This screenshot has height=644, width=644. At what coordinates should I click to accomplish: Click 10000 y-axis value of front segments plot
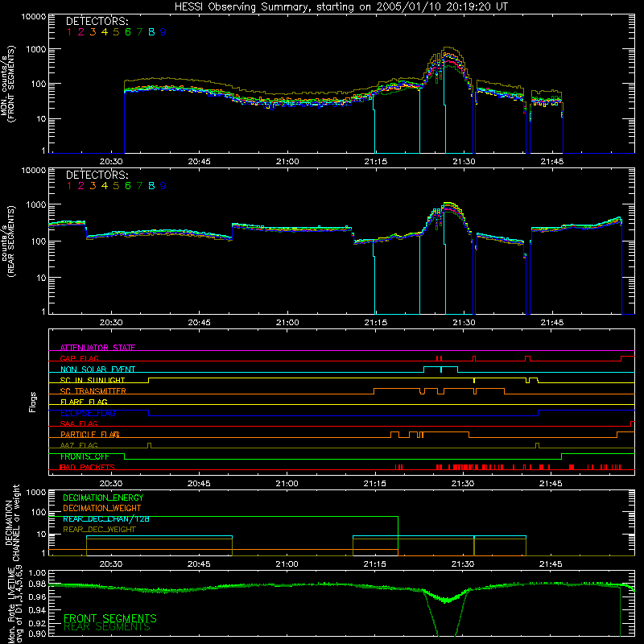(34, 17)
